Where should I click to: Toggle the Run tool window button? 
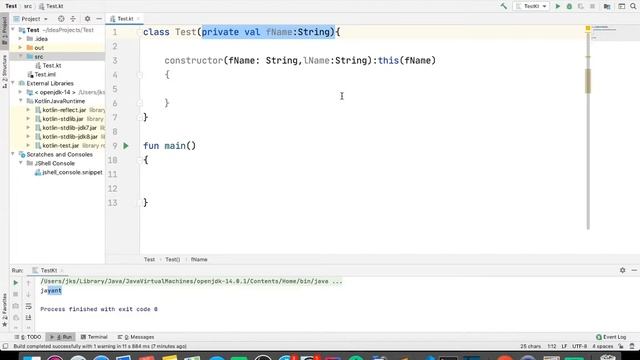pos(60,337)
